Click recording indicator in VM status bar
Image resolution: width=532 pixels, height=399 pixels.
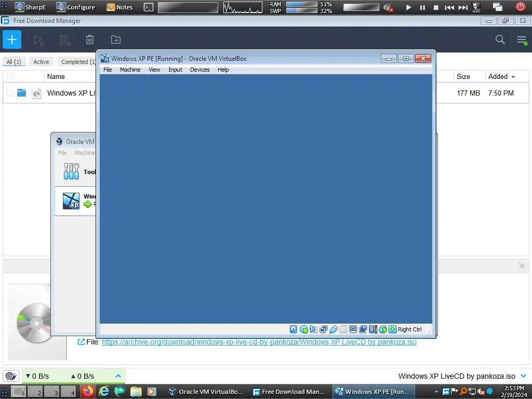coord(363,329)
